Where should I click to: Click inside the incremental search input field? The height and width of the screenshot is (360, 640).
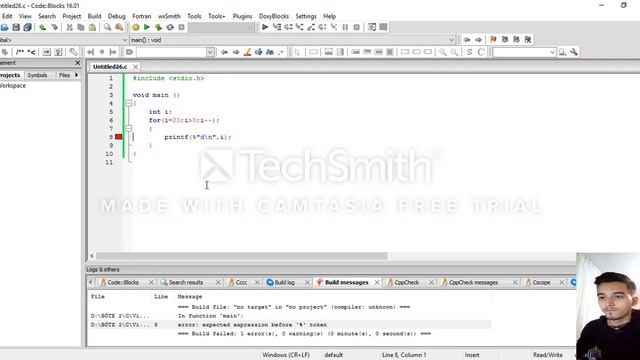pyautogui.click(x=171, y=52)
